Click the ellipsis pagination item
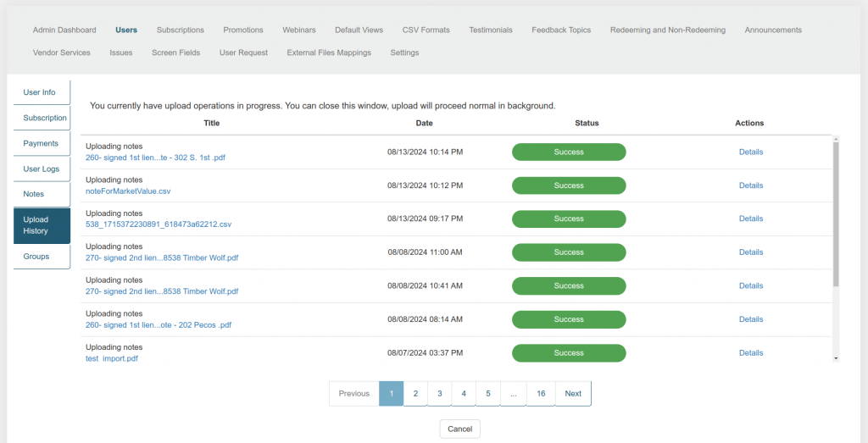 click(x=513, y=394)
